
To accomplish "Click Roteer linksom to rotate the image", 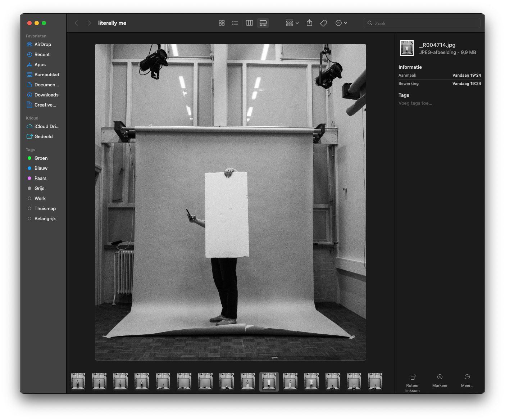I will 413,383.
